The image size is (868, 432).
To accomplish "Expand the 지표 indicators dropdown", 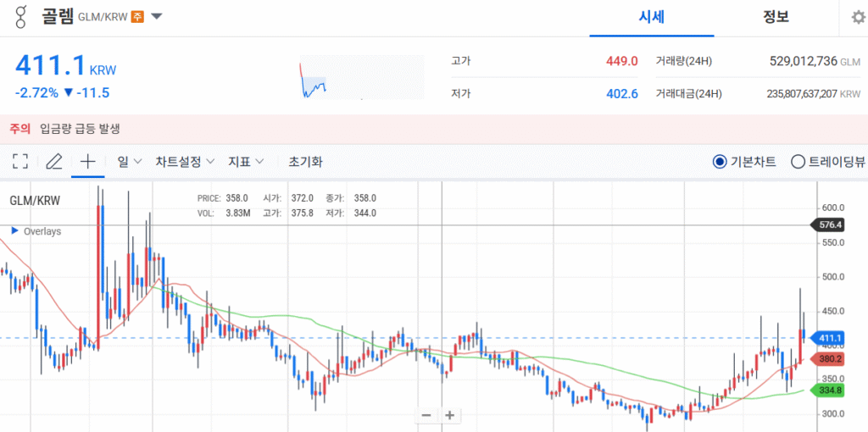I will coord(246,161).
